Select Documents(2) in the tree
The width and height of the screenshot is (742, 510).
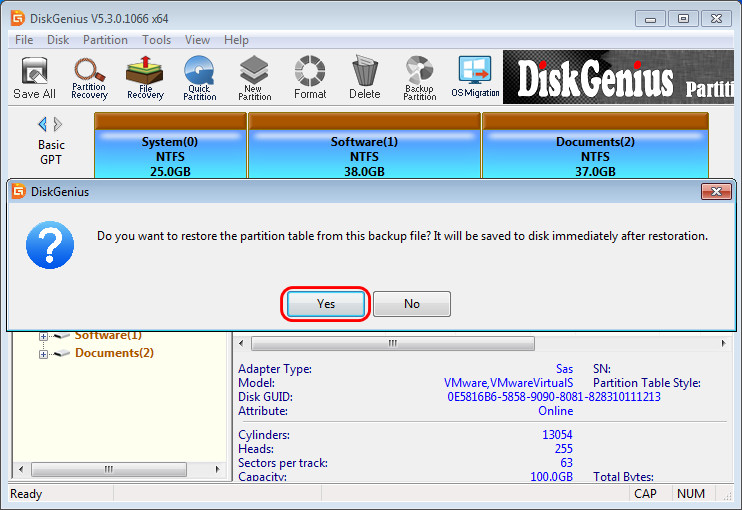[114, 353]
